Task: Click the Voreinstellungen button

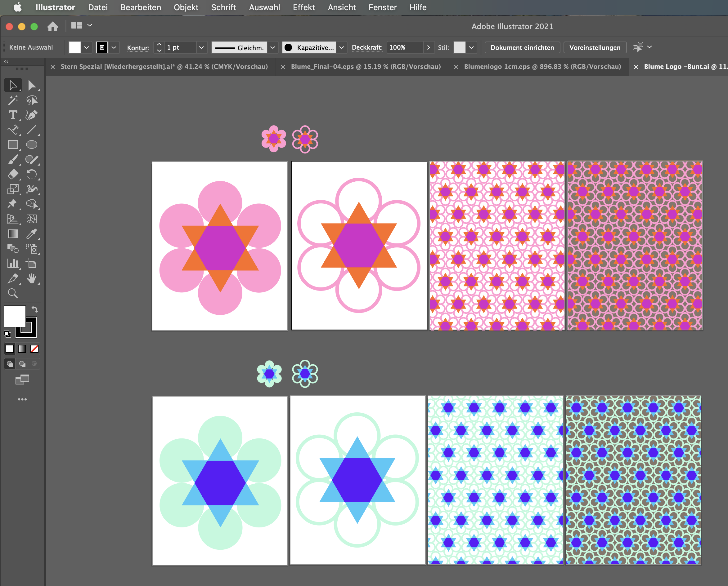Action: [595, 48]
